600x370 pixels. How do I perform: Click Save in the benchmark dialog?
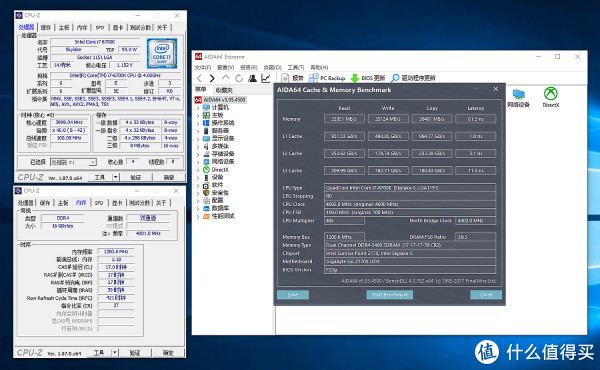[x=293, y=295]
